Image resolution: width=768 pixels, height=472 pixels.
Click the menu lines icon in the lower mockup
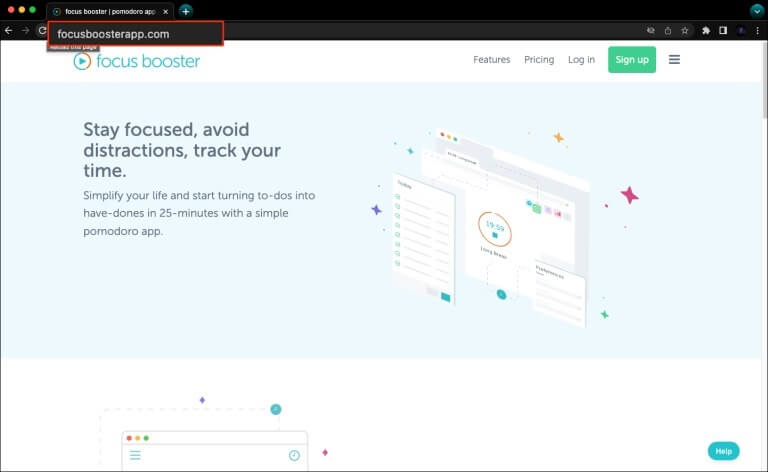click(135, 455)
